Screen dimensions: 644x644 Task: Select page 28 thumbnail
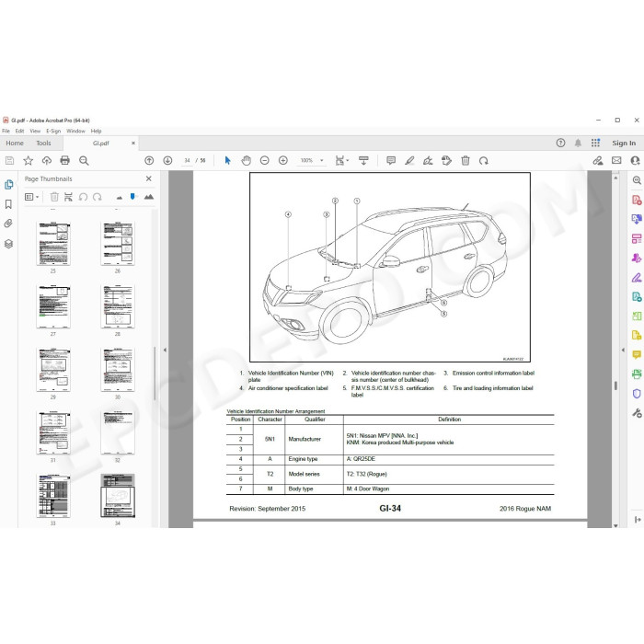118,306
